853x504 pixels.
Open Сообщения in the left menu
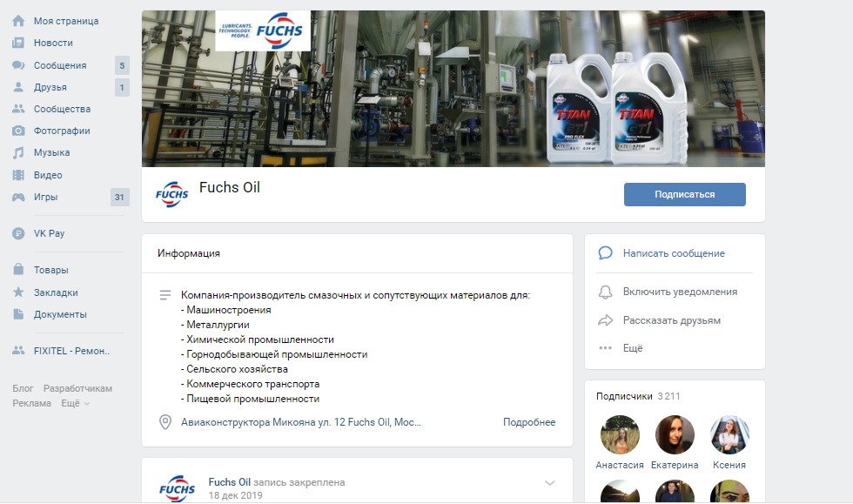coord(60,65)
